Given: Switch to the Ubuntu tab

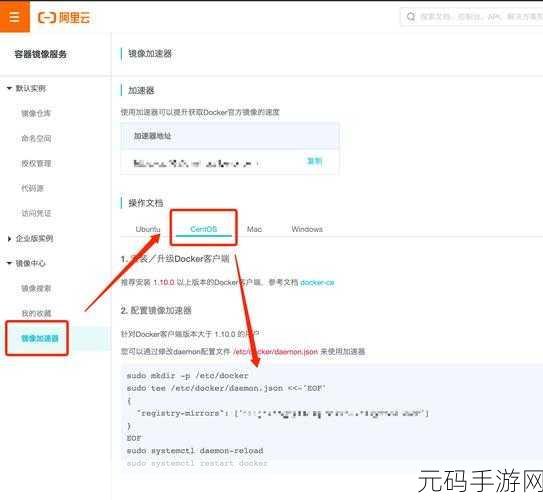Looking at the screenshot, I should (148, 229).
